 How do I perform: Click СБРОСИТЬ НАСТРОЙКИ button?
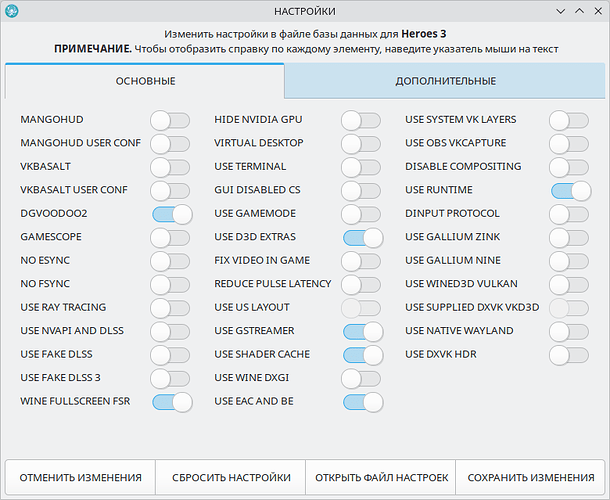pos(231,477)
